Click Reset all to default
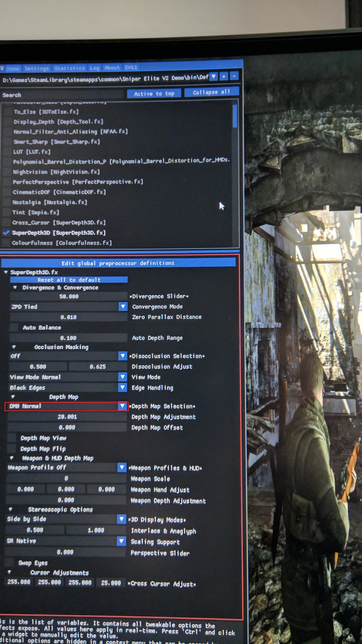Viewport: 362px width, 644px height. click(69, 280)
